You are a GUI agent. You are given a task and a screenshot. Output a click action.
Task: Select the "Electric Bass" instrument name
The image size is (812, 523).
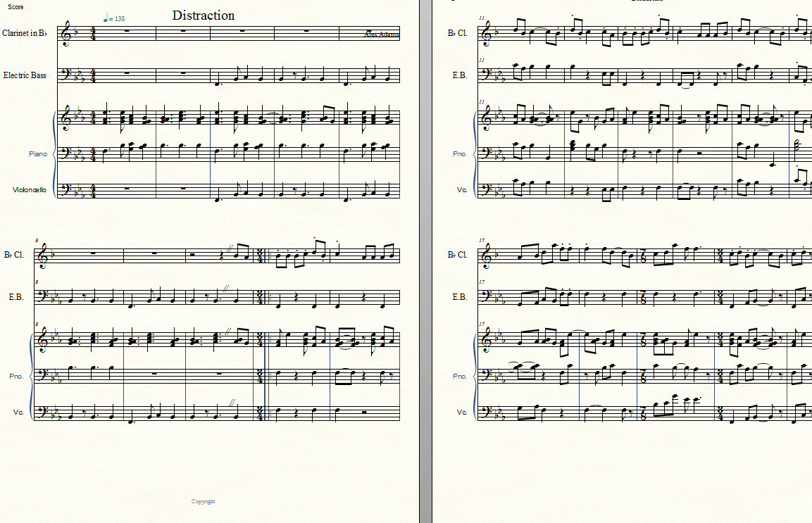[25, 75]
